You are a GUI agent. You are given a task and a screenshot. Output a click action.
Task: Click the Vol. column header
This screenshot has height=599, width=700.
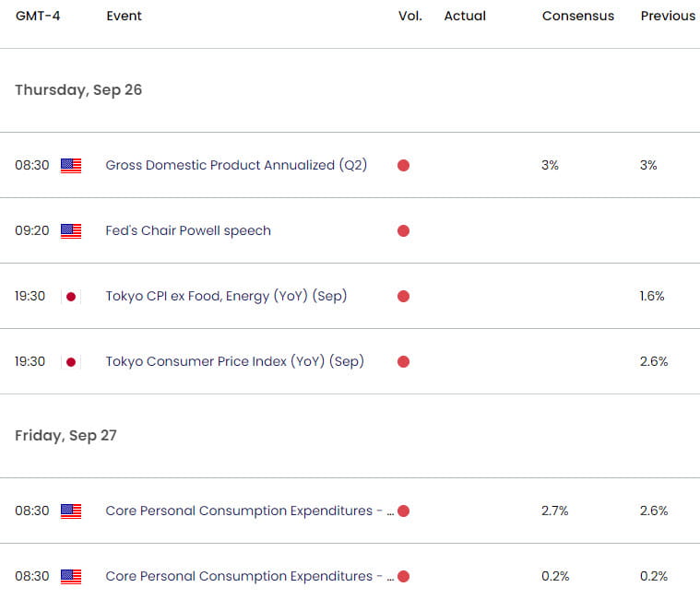(410, 16)
